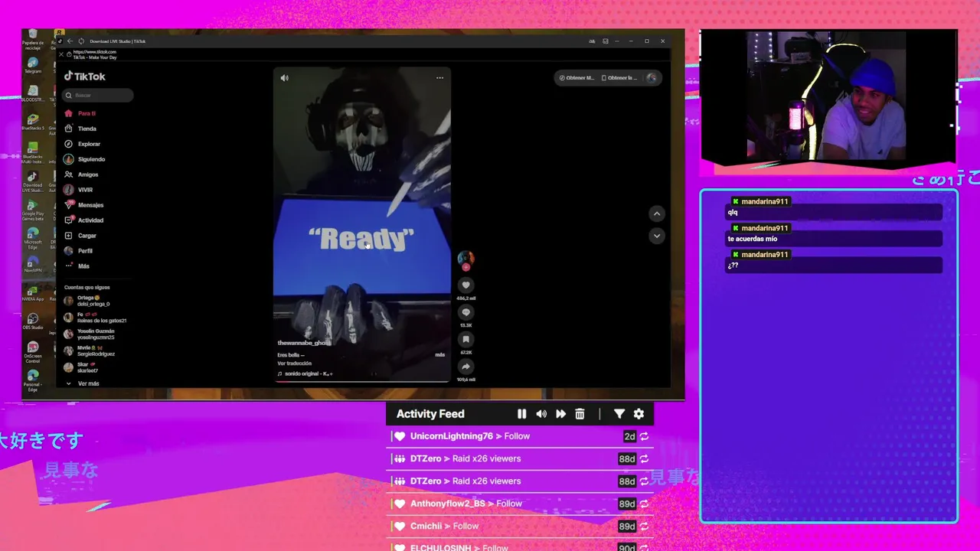Screen dimensions: 980x551
Task: Click Ver traducción under the caption
Action: (x=294, y=364)
